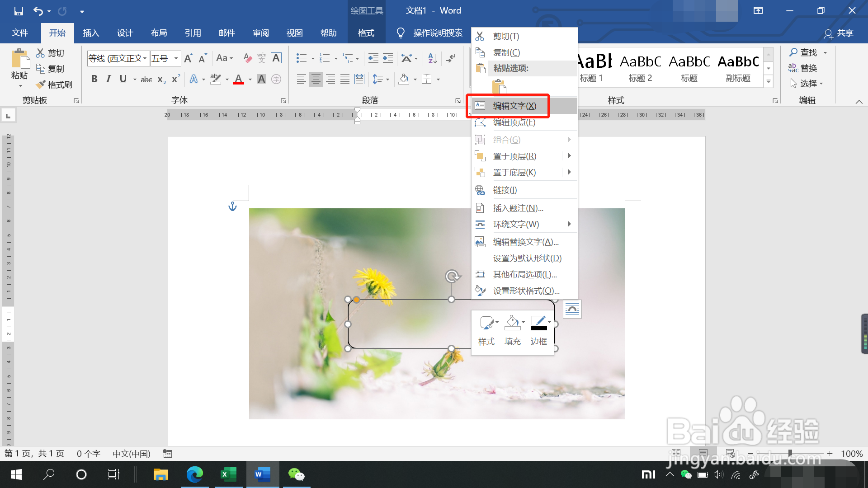The height and width of the screenshot is (488, 868).
Task: Toggle Bold formatting
Action: pos(94,80)
